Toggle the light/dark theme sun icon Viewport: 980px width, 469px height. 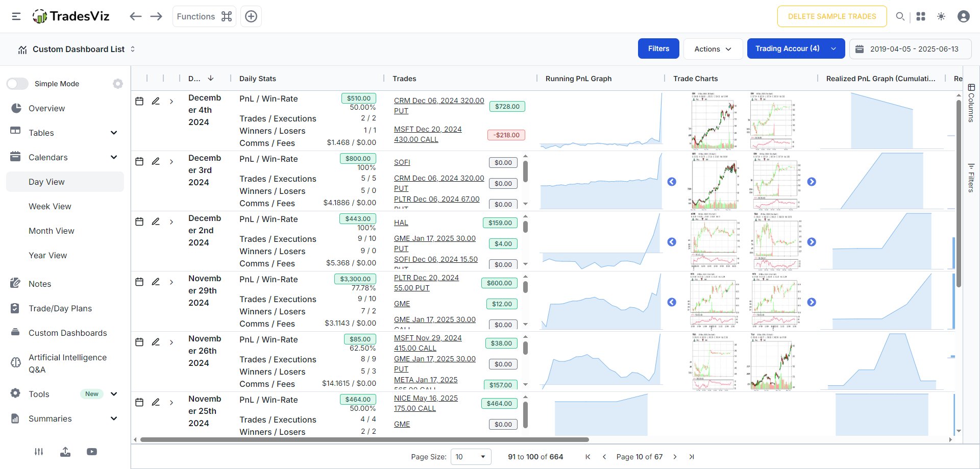point(941,16)
